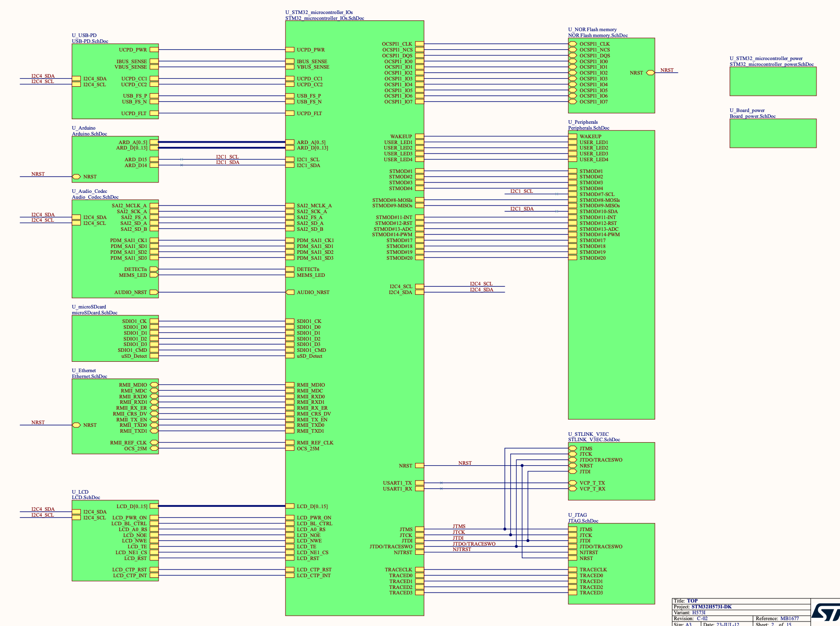Image resolution: width=840 pixels, height=626 pixels.
Task: Select LCD_BL_CTRL port in LCD block
Action: pyautogui.click(x=154, y=523)
